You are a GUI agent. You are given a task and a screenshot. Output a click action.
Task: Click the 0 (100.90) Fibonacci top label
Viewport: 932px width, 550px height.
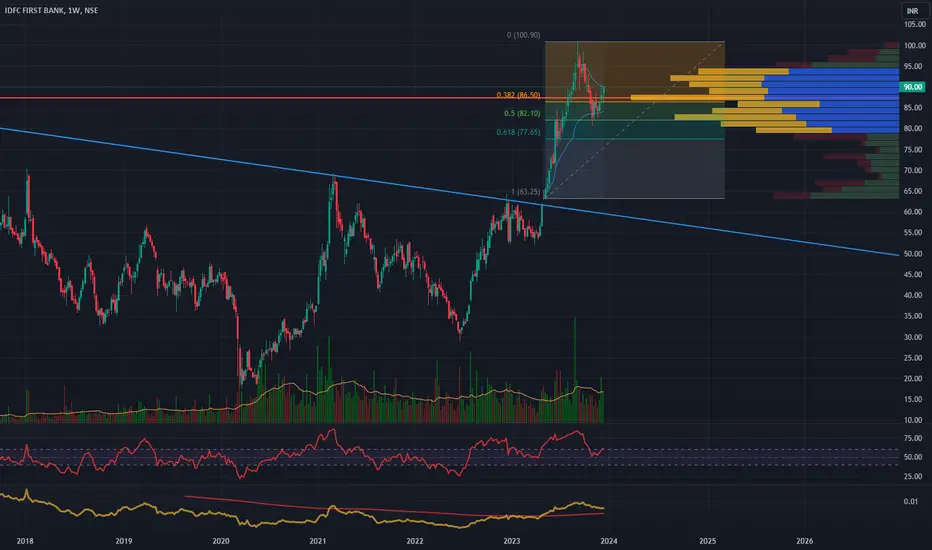click(523, 35)
